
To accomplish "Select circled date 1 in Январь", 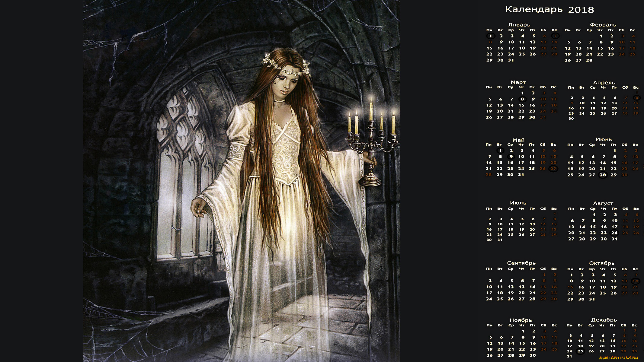I will (490, 36).
